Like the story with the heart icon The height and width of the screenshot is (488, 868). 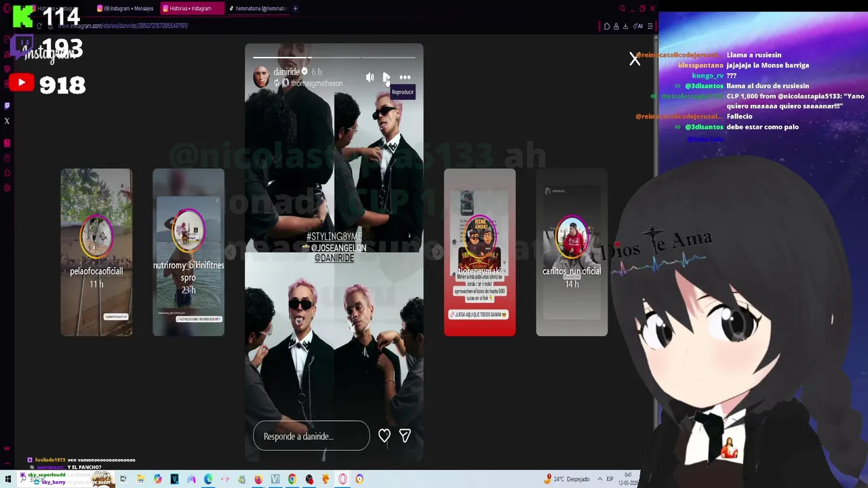pyautogui.click(x=384, y=436)
